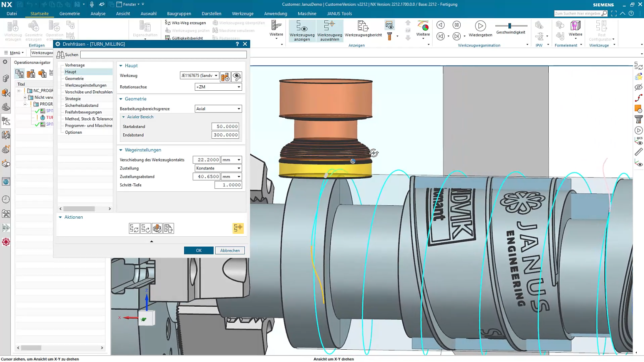644x362 pixels.
Task: Click the generate tool path icon under Aktionen
Action: coord(134,229)
